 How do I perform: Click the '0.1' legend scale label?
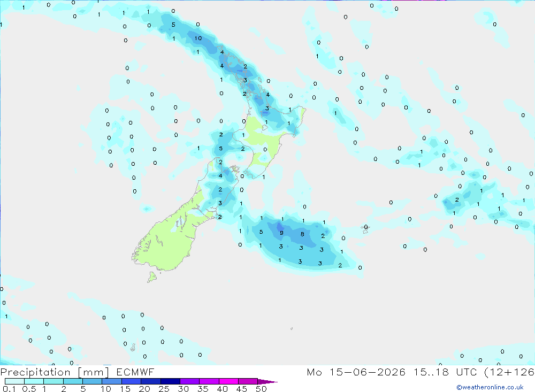9,389
